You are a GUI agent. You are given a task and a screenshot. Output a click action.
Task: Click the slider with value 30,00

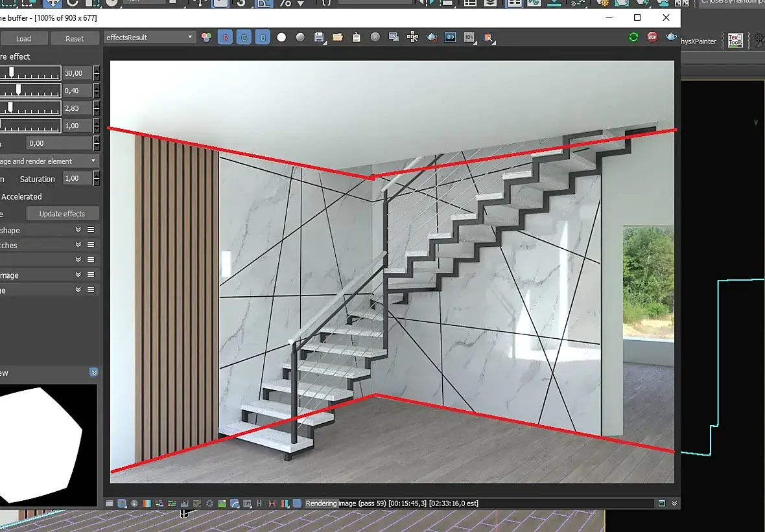(30, 73)
